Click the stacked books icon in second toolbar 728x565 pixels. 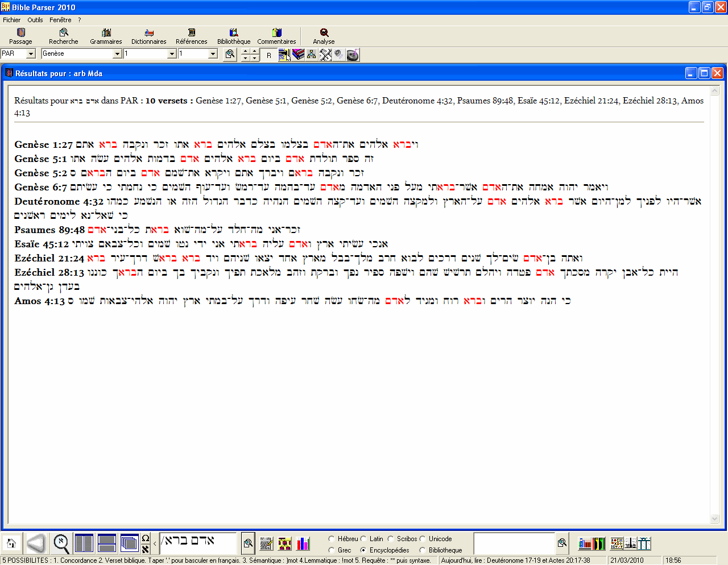(299, 55)
